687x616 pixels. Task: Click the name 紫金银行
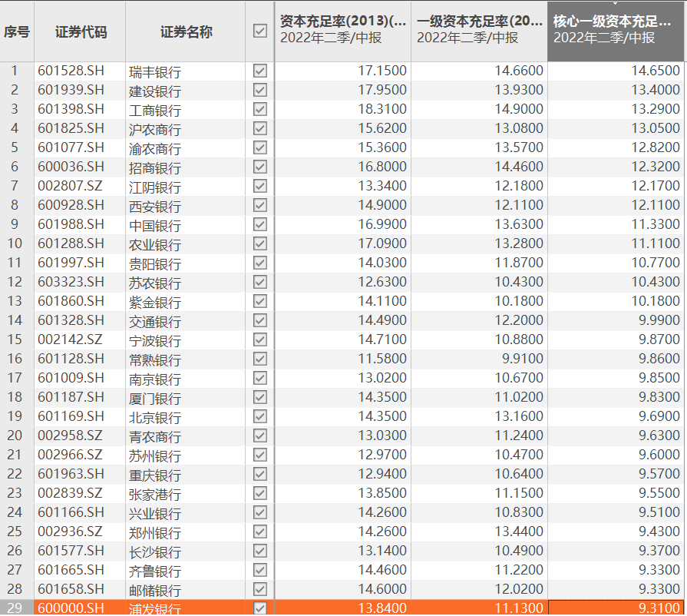coord(154,303)
